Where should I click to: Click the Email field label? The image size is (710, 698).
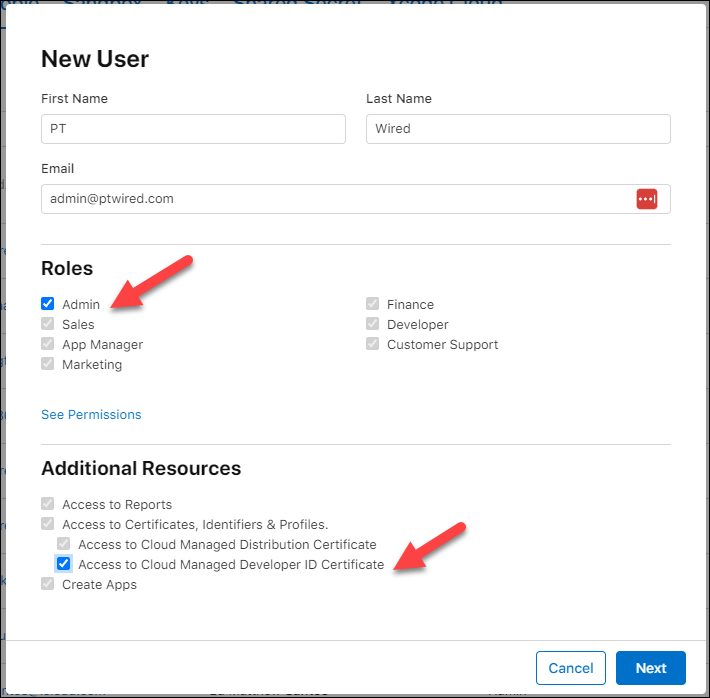pyautogui.click(x=58, y=168)
